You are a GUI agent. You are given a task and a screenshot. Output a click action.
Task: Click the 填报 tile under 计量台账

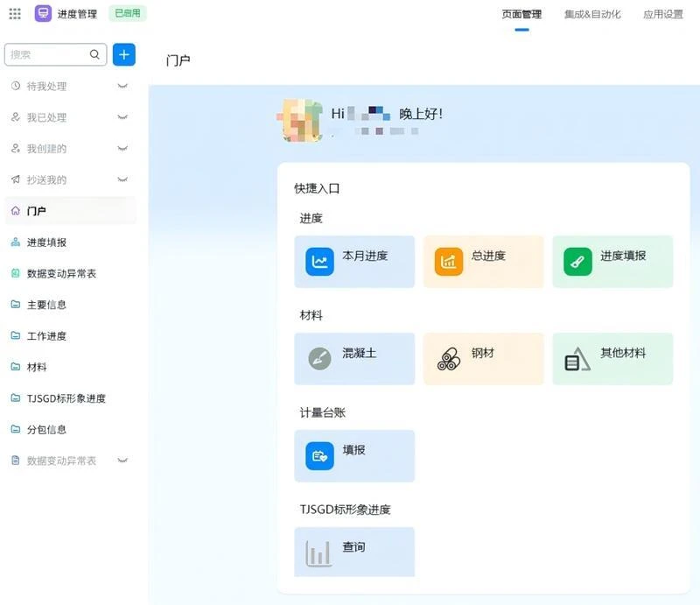(353, 455)
